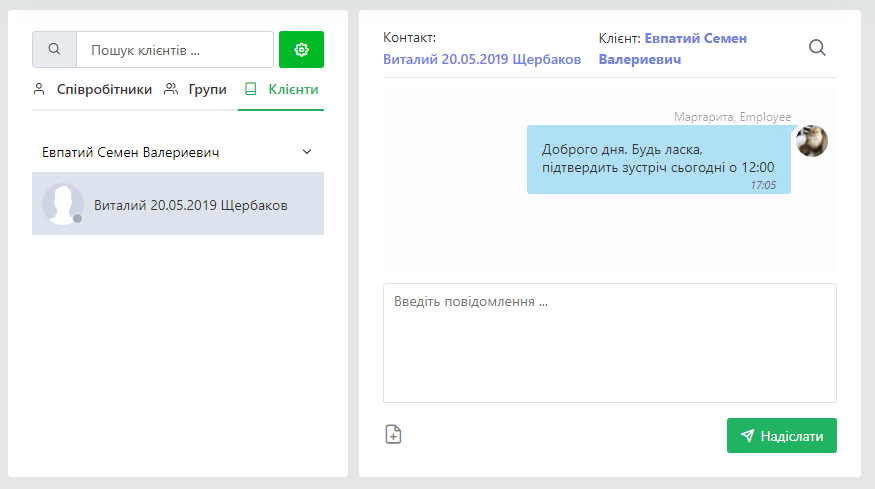Click the gray status dot on contact avatar
This screenshot has height=489, width=875.
(77, 218)
